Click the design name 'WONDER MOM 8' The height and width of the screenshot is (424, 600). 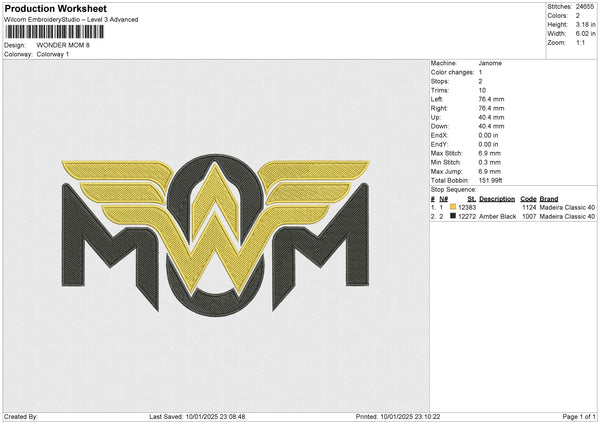pos(63,45)
